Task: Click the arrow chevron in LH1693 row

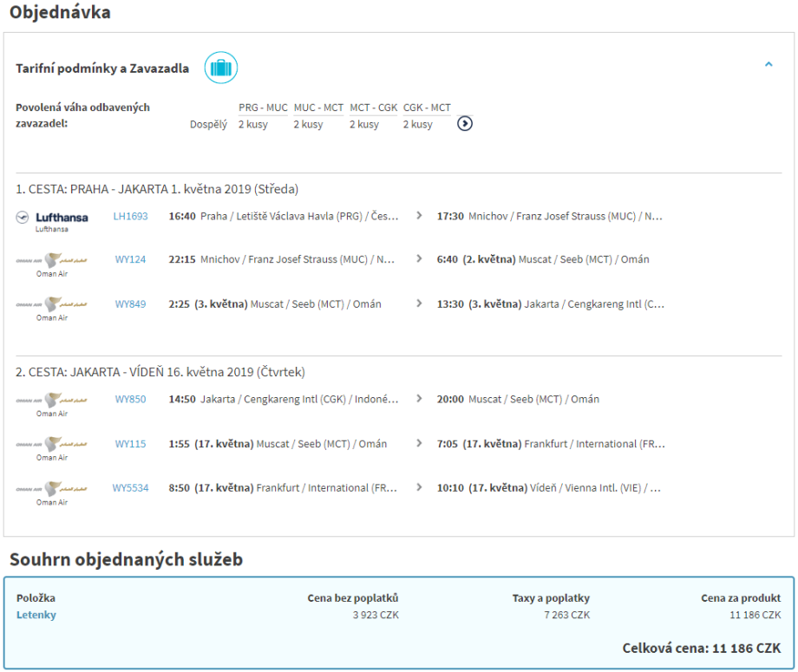Action: point(420,217)
